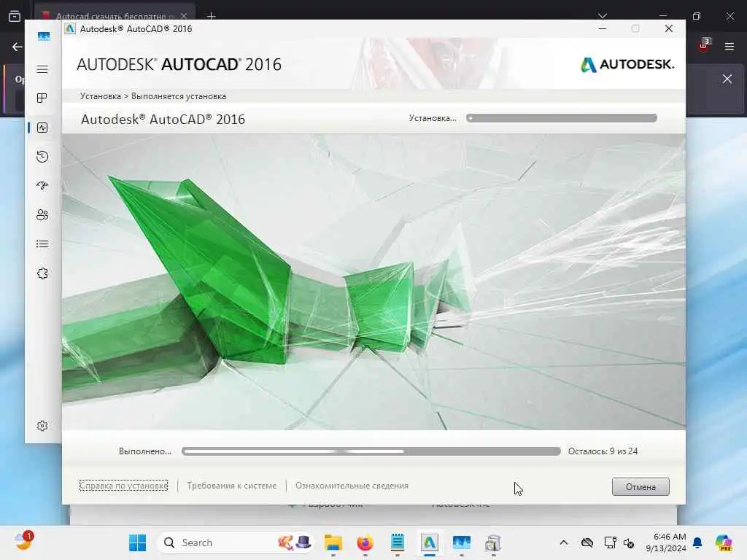Open Ознакомительные сведения link

(352, 486)
